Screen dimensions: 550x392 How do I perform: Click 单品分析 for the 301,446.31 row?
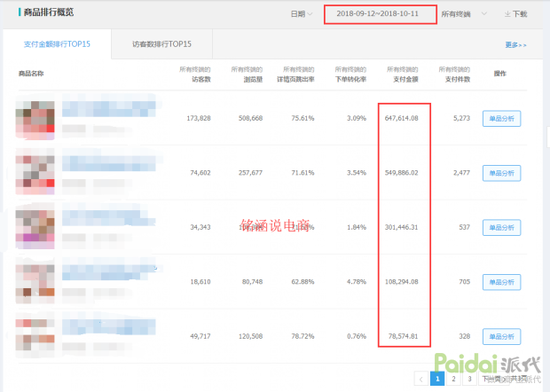coord(502,228)
